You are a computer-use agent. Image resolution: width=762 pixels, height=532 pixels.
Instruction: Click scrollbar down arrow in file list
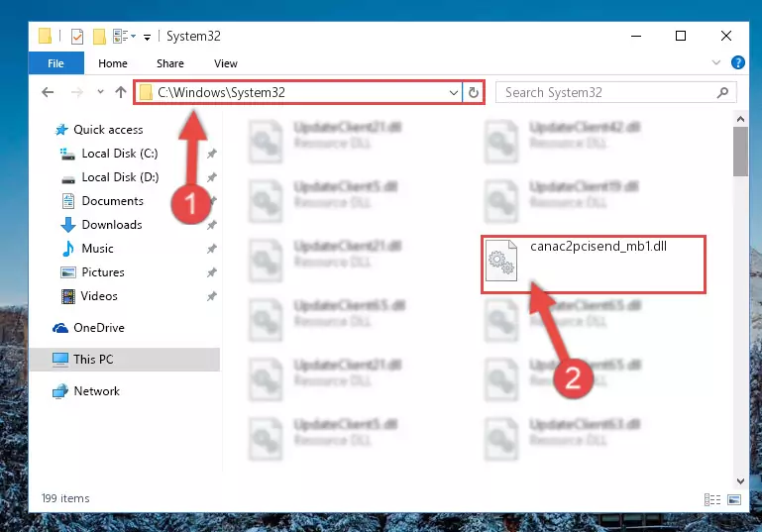point(740,481)
